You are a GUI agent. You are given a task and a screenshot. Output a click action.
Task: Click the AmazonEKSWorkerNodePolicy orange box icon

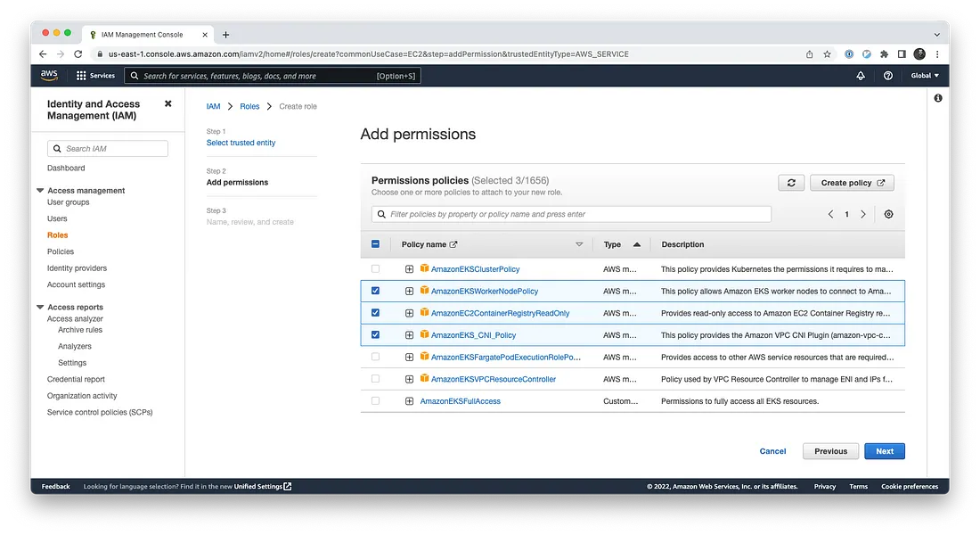(424, 291)
